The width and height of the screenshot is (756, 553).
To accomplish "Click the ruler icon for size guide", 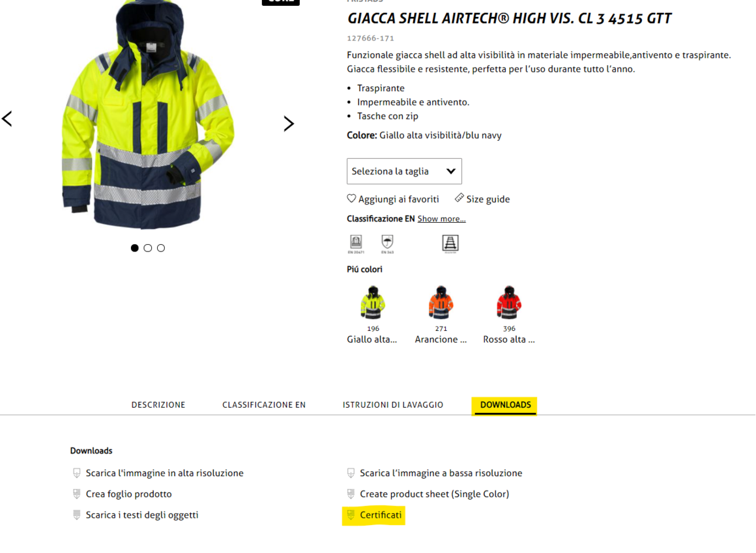I will coord(459,198).
